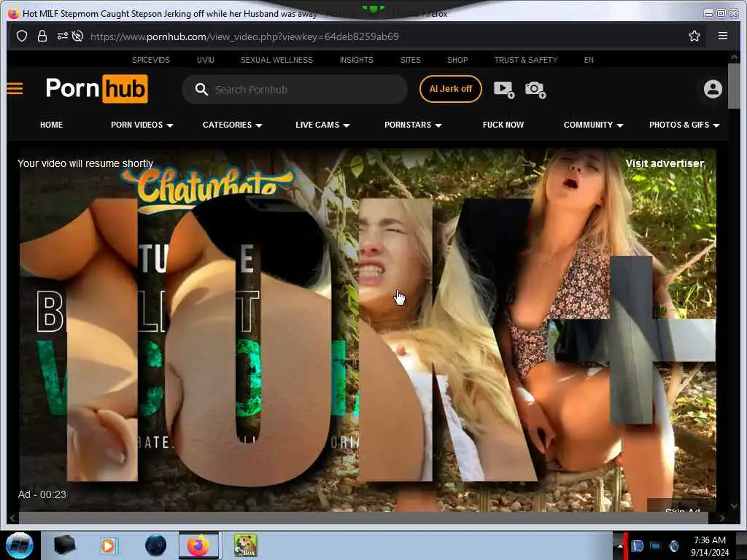Click the vertical page scrollbar thumb
The height and width of the screenshot is (560, 747).
click(x=734, y=86)
